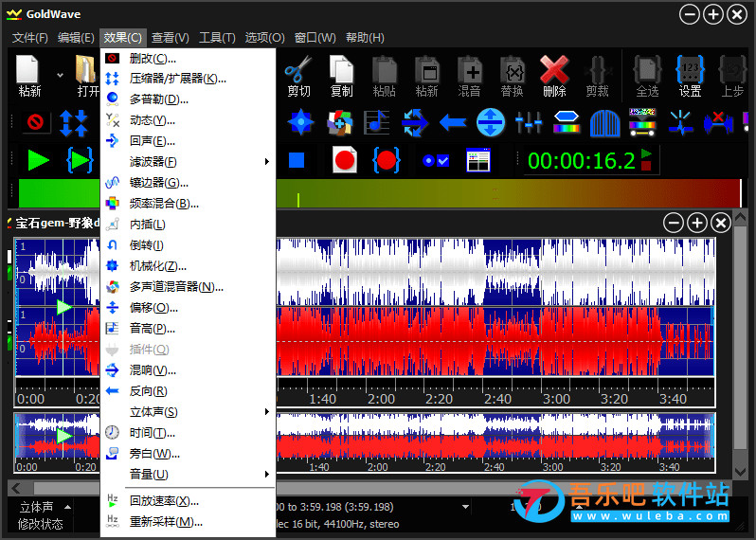The image size is (756, 540).
Task: Click the 打开 folder icon
Action: [x=87, y=75]
